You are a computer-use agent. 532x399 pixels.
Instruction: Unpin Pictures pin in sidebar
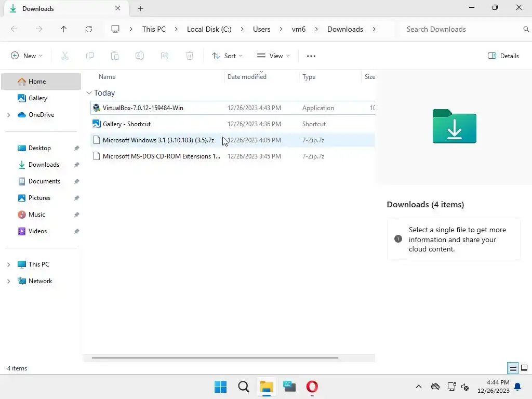[x=77, y=198]
